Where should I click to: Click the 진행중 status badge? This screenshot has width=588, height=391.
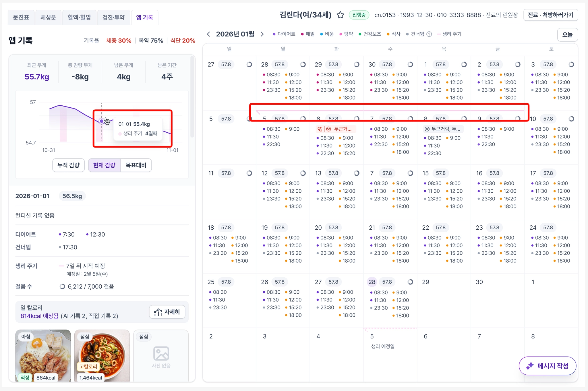click(x=359, y=15)
